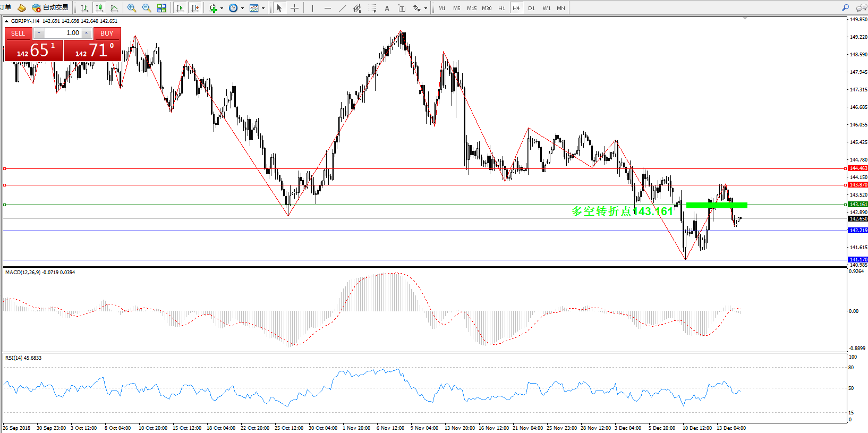Expand the chart periods clock dropdown
This screenshot has height=433, width=868.
coord(242,8)
